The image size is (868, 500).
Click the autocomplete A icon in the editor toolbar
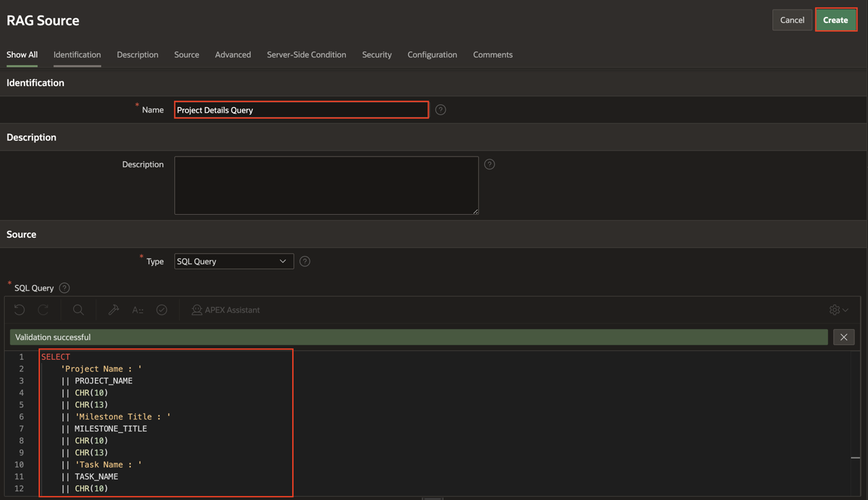(x=138, y=310)
